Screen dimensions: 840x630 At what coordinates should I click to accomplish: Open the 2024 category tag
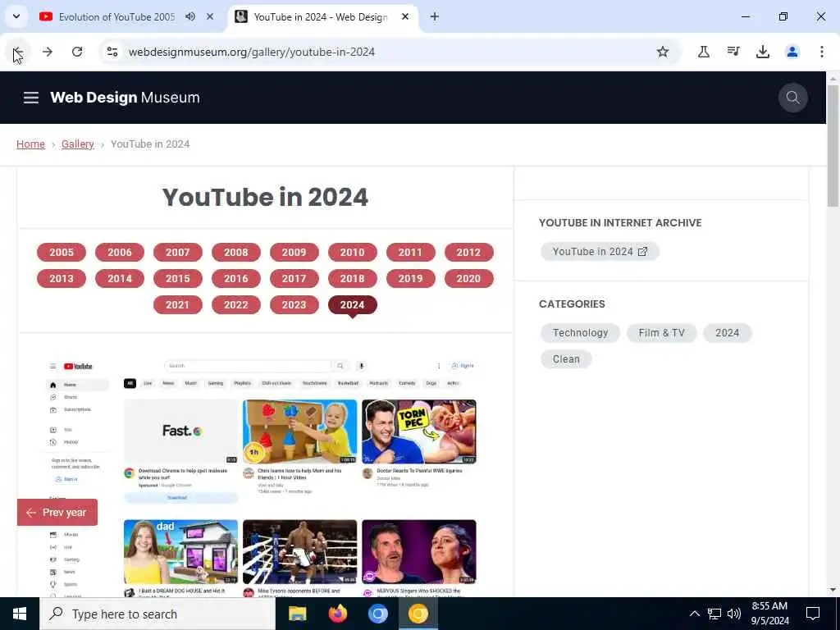[728, 333]
